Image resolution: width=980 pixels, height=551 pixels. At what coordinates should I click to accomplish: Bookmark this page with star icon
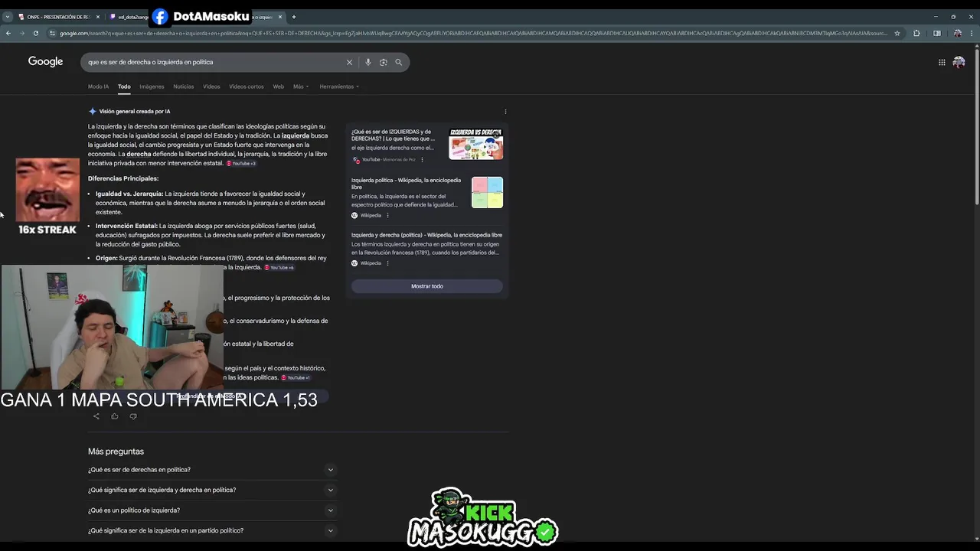click(897, 33)
